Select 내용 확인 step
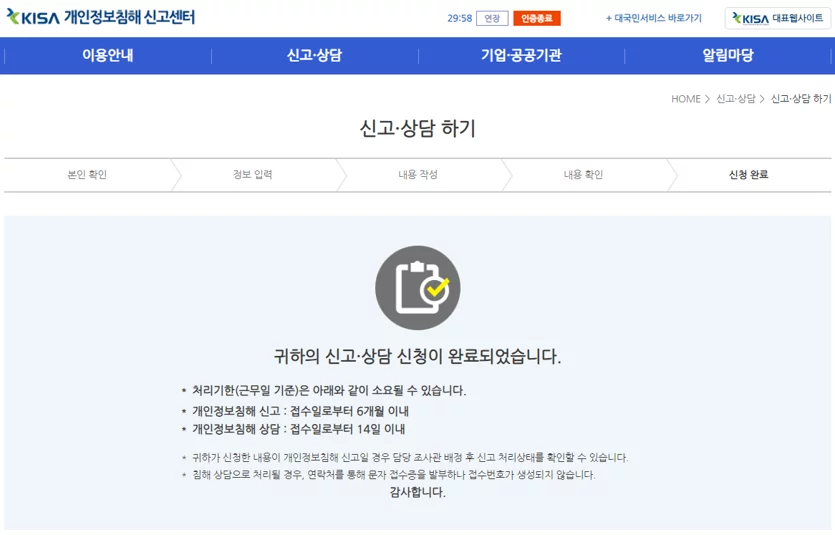The image size is (835, 535). [x=583, y=175]
